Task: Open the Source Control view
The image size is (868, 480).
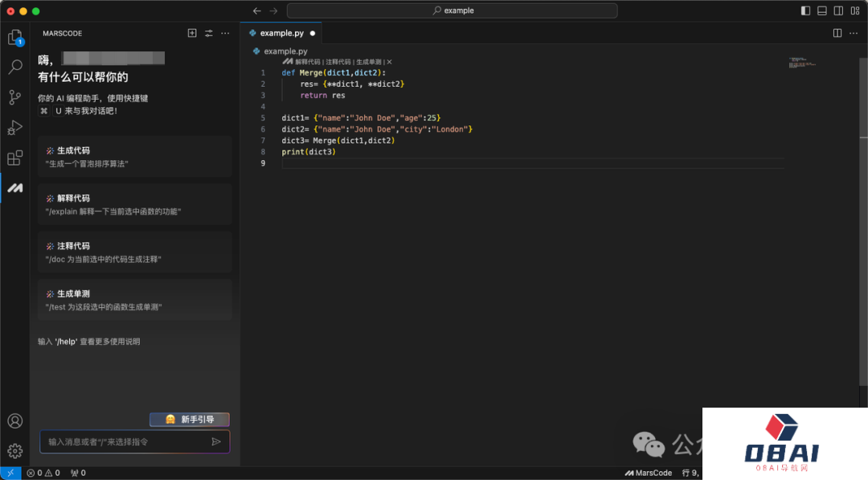Action: click(x=14, y=97)
